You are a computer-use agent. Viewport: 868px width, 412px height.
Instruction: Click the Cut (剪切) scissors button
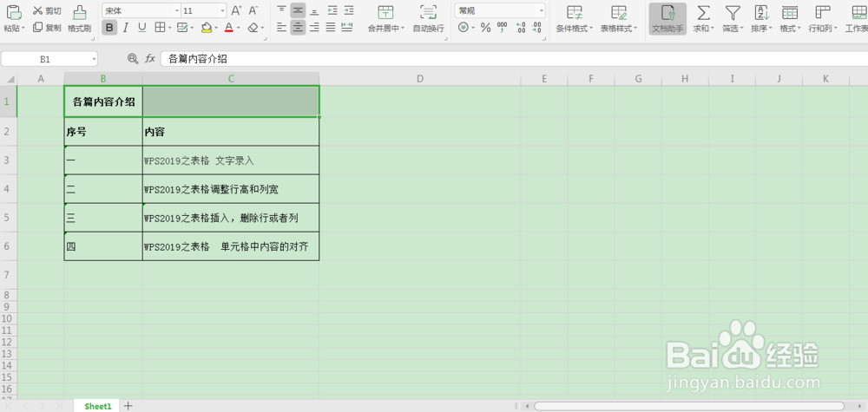click(x=47, y=11)
